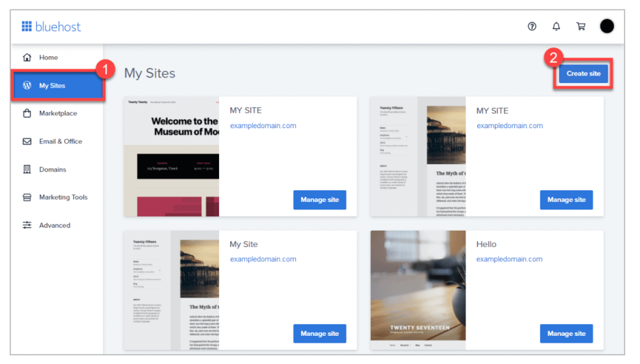640x364 pixels.
Task: Open exampledomain.com link under Hello
Action: pyautogui.click(x=509, y=259)
